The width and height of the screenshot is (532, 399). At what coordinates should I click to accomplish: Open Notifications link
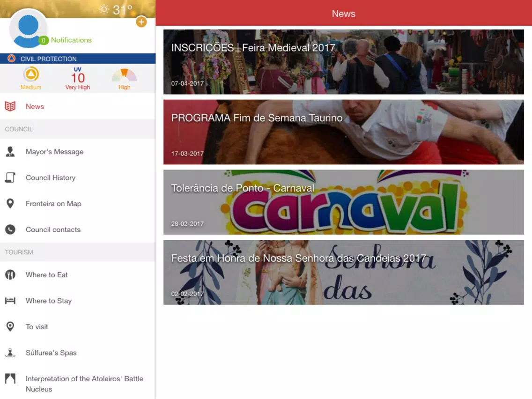tap(71, 40)
